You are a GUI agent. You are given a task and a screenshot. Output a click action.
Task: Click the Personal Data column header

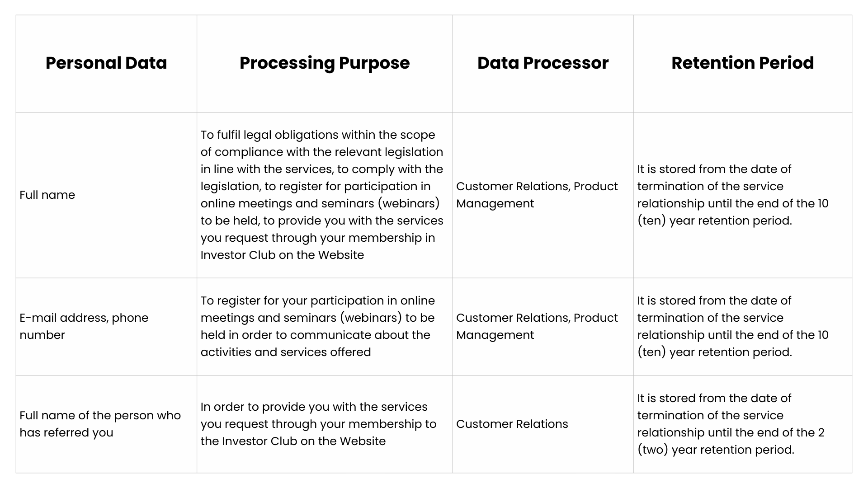click(x=106, y=63)
